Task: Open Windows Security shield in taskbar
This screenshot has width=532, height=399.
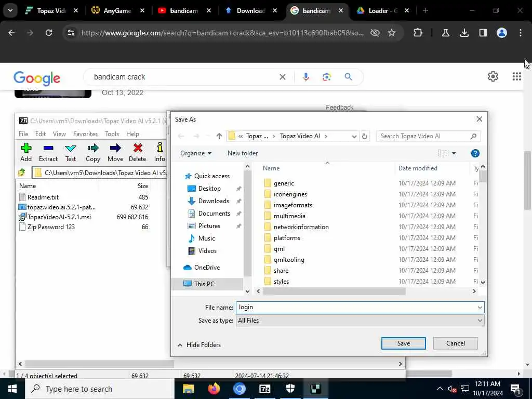Action: 290,389
